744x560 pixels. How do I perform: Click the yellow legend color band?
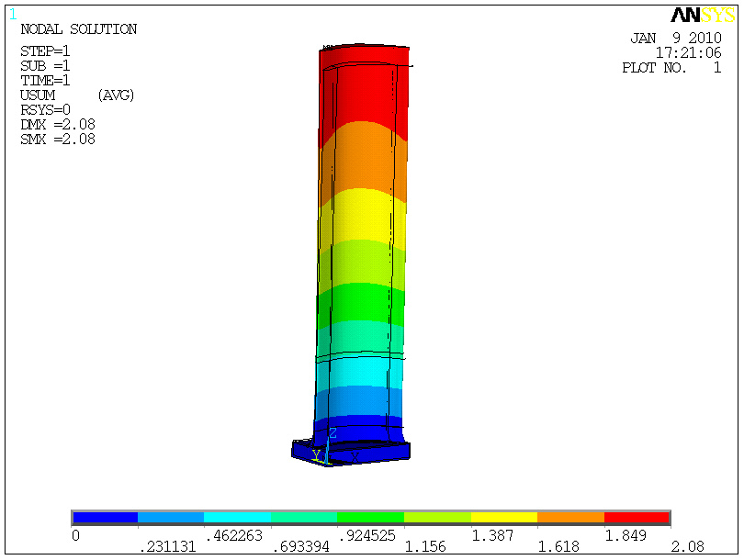point(504,518)
